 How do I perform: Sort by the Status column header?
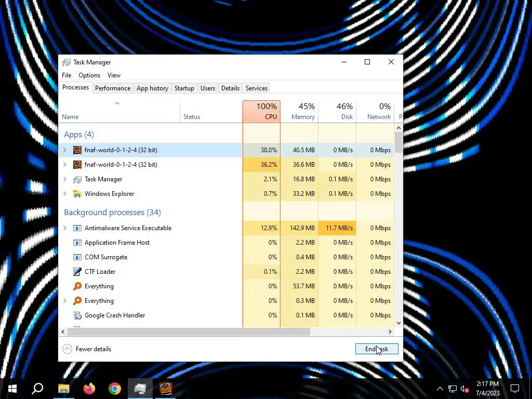click(211, 112)
